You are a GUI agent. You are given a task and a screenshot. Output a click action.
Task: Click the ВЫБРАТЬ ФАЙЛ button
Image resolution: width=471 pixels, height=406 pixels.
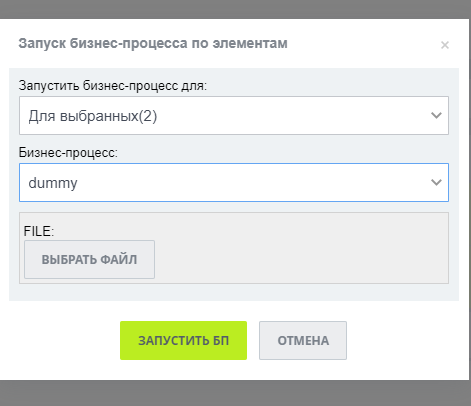(x=89, y=259)
